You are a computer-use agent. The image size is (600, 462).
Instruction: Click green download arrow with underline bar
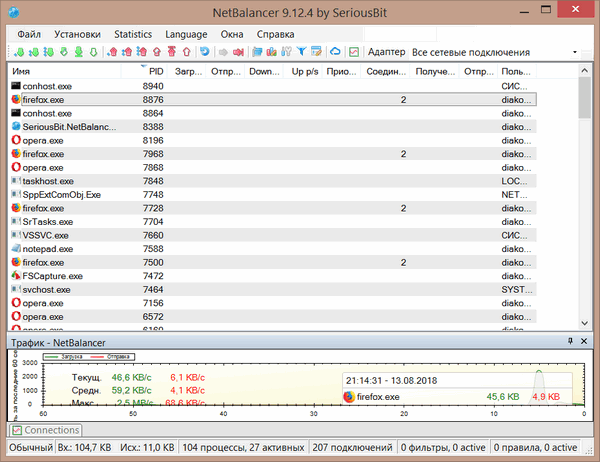(79, 52)
